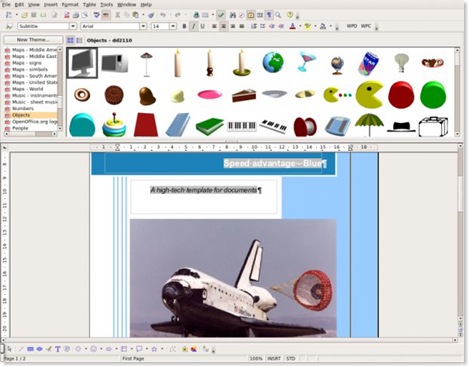This screenshot has height=366, width=468.
Task: Open the highlighting color dropdown arrow
Action: coord(315,26)
